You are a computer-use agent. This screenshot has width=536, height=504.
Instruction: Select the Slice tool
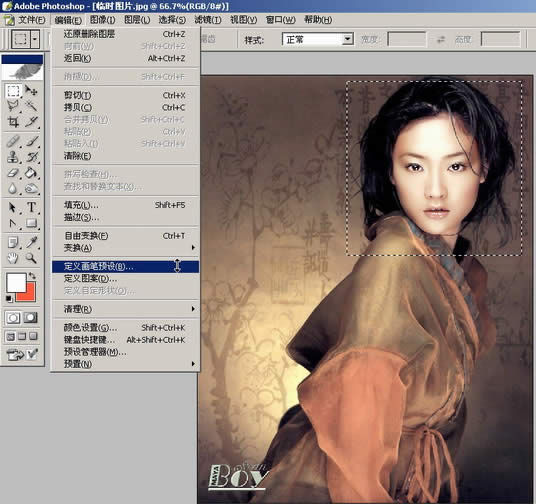click(x=31, y=121)
